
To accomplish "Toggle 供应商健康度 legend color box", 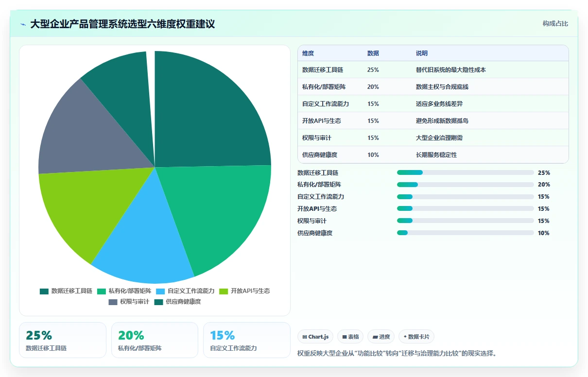I will (158, 302).
